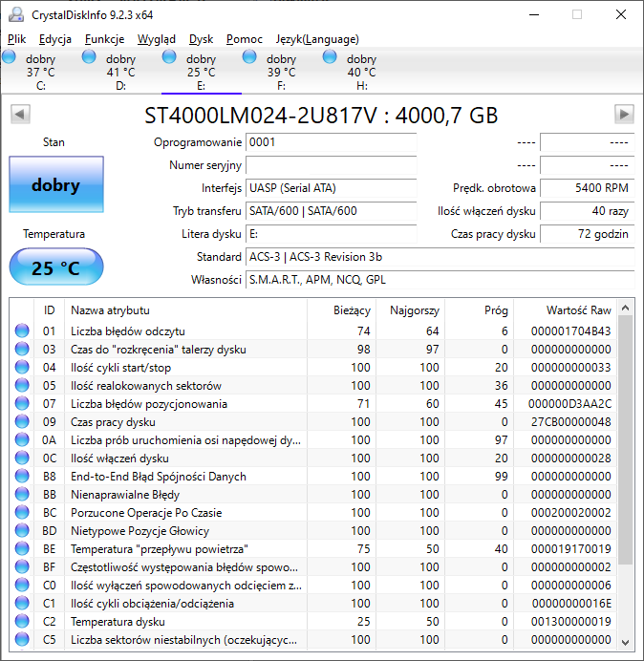Select 'Liczba błędów pozycjonowania' attribute name
Viewport: 644px width, 661px height.
click(149, 404)
